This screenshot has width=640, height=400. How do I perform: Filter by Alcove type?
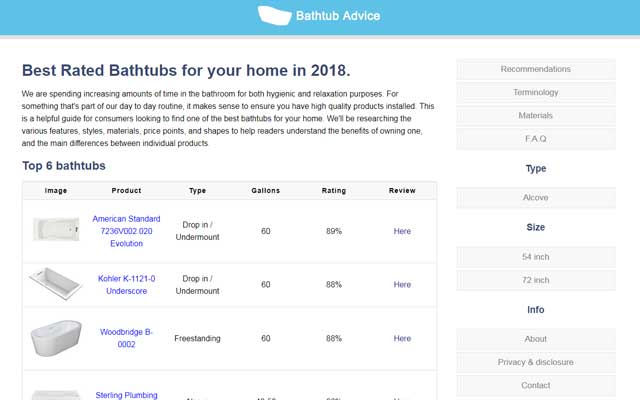[535, 197]
